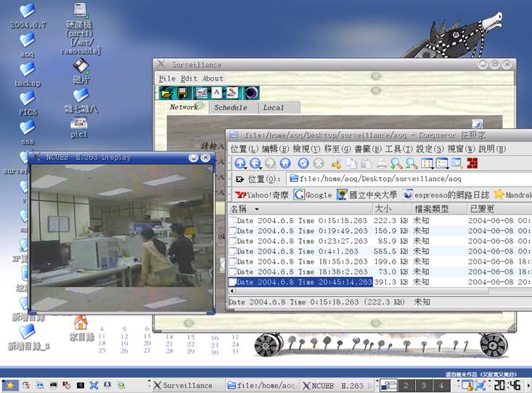Open the folder icon in Surveillance toolbar

(x=166, y=92)
